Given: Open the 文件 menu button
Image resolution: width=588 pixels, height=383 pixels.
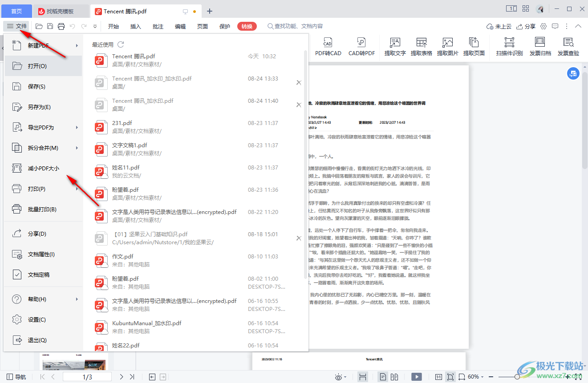Looking at the screenshot, I should click(17, 26).
